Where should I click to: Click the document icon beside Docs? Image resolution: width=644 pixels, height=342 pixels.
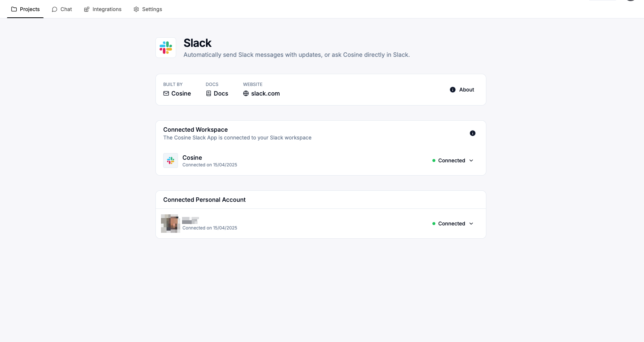[209, 93]
